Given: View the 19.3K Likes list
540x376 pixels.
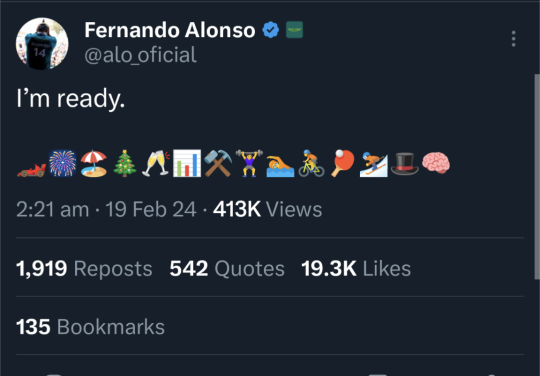Looking at the screenshot, I should [x=356, y=269].
